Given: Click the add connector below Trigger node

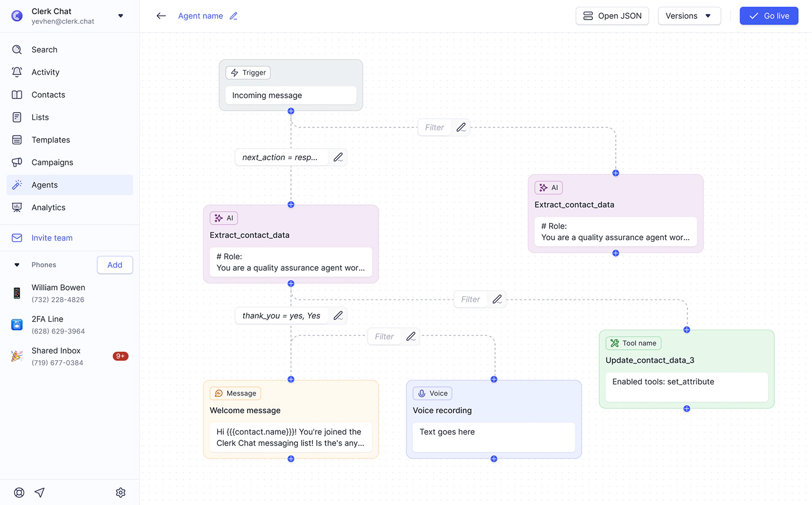Looking at the screenshot, I should tap(291, 111).
